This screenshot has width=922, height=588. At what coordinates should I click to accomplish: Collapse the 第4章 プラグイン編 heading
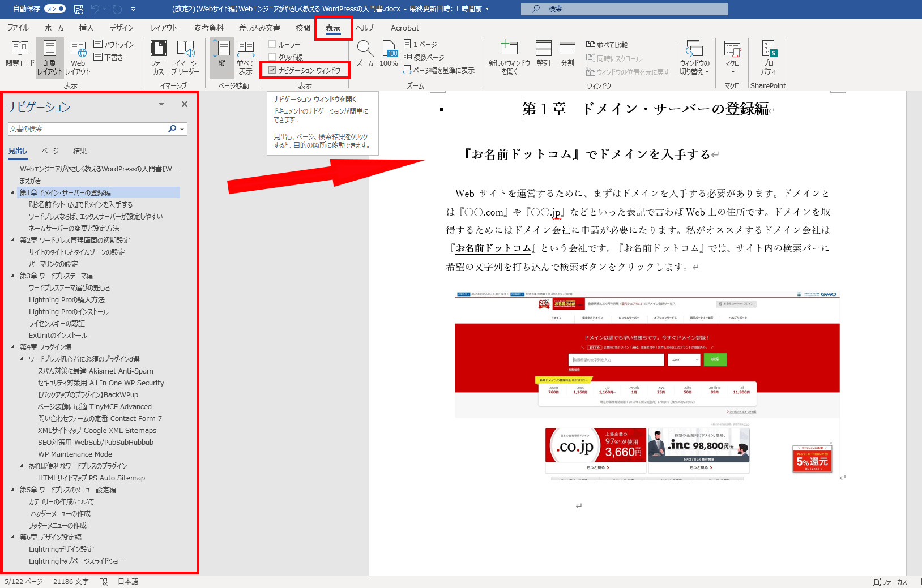click(x=12, y=347)
